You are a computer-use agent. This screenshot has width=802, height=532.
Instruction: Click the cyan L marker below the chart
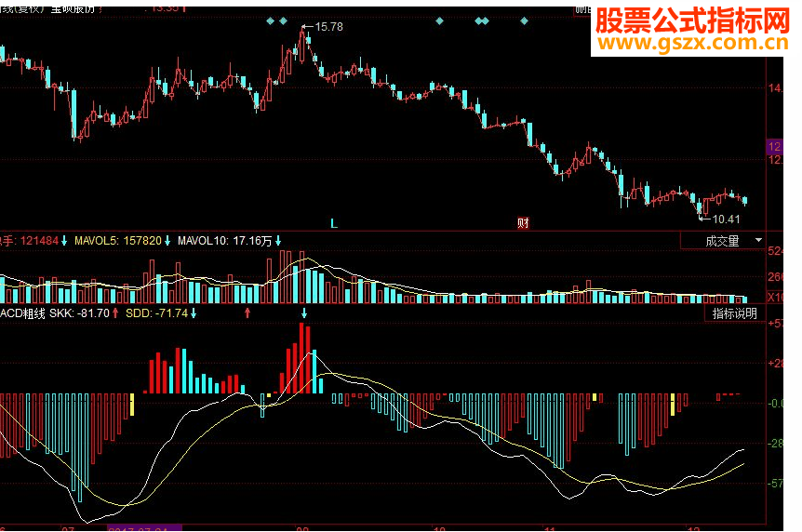click(x=334, y=223)
